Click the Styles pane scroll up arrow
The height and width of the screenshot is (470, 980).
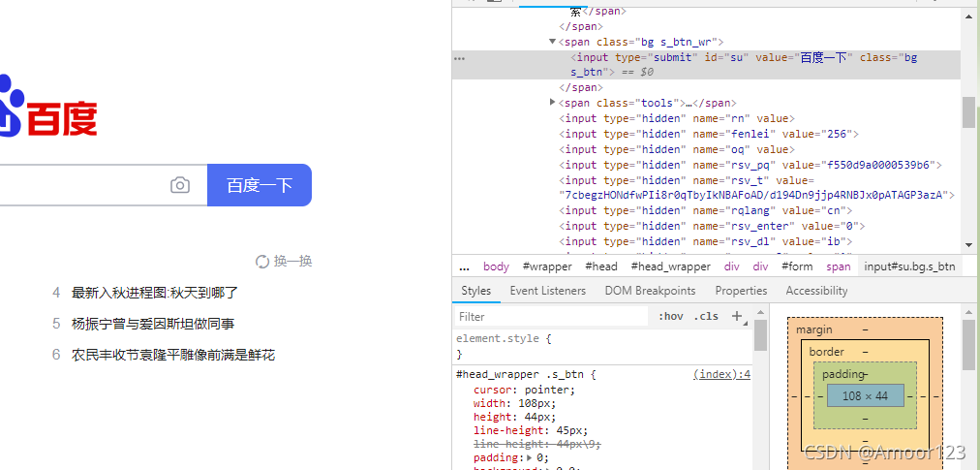[x=760, y=312]
